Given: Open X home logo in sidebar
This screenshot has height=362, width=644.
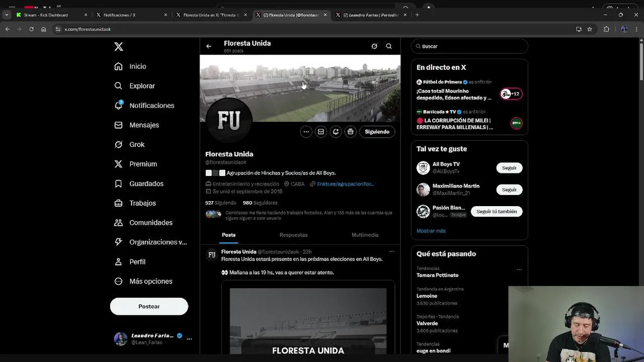Looking at the screenshot, I should [119, 47].
